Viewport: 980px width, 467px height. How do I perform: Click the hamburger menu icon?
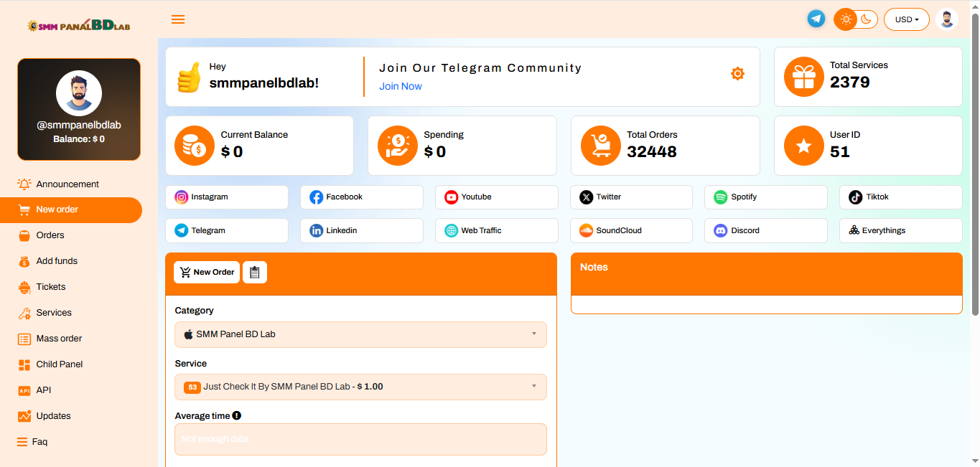[178, 19]
